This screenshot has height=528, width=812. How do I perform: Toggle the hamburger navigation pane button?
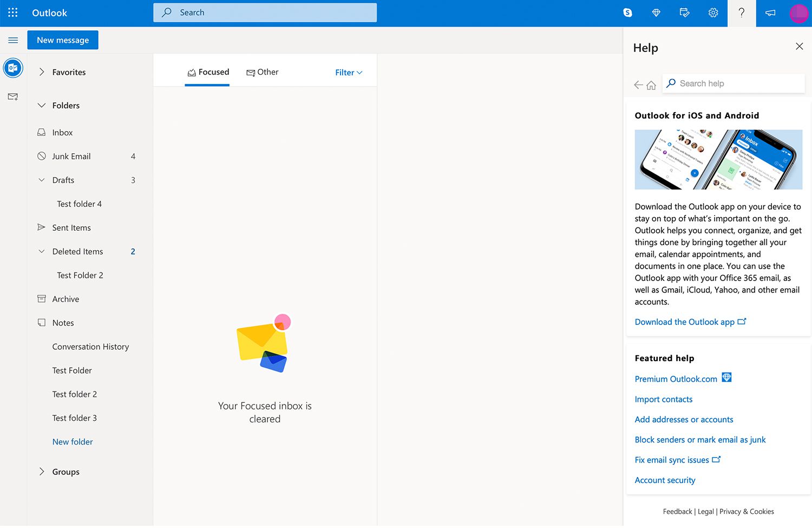(13, 40)
